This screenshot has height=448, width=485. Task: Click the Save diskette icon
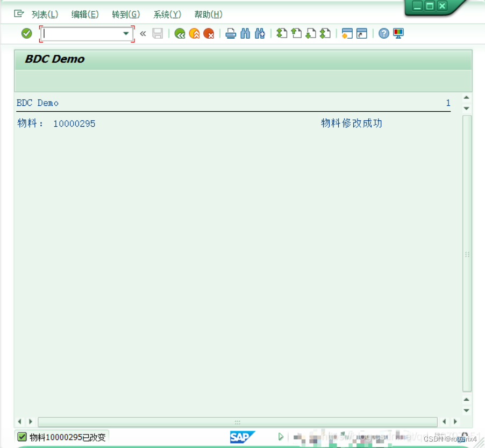(158, 33)
